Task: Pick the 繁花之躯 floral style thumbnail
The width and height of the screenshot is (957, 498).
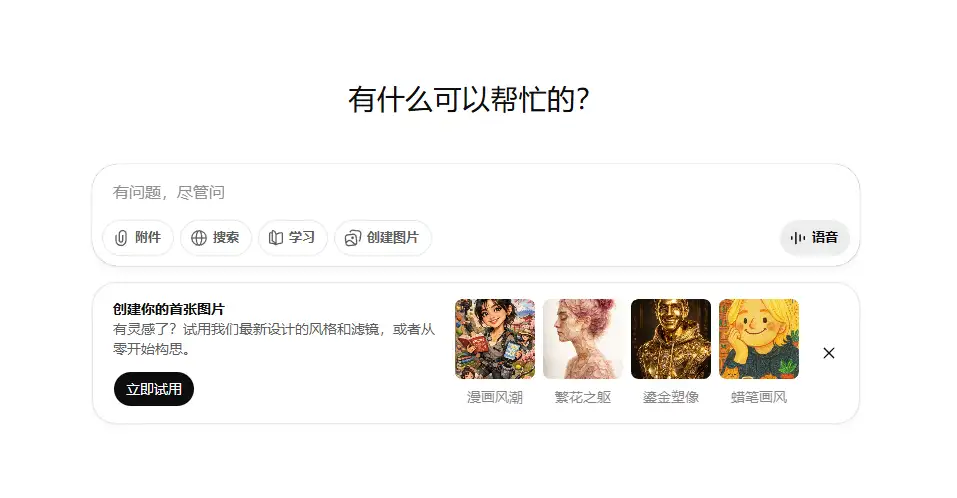Action: [x=583, y=339]
